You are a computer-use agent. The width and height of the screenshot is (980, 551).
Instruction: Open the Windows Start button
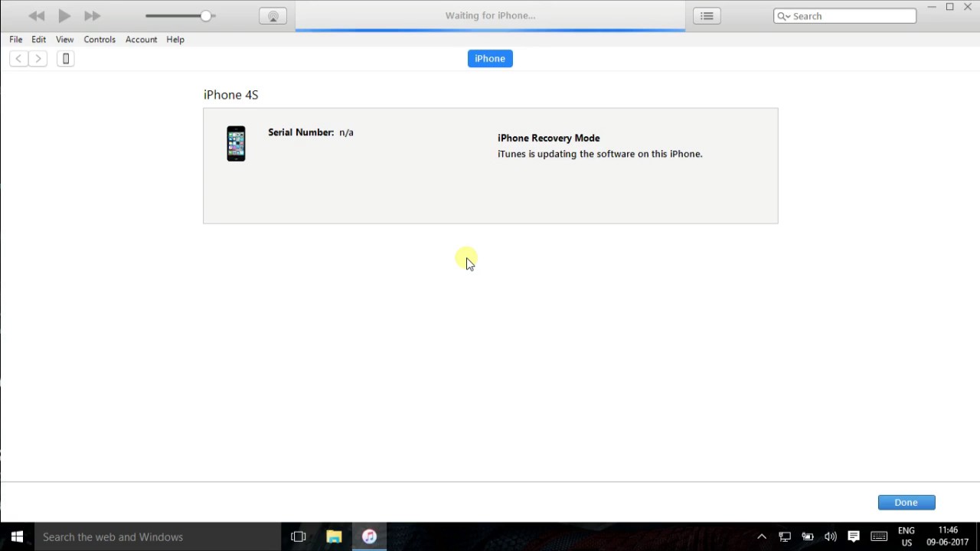pos(17,537)
